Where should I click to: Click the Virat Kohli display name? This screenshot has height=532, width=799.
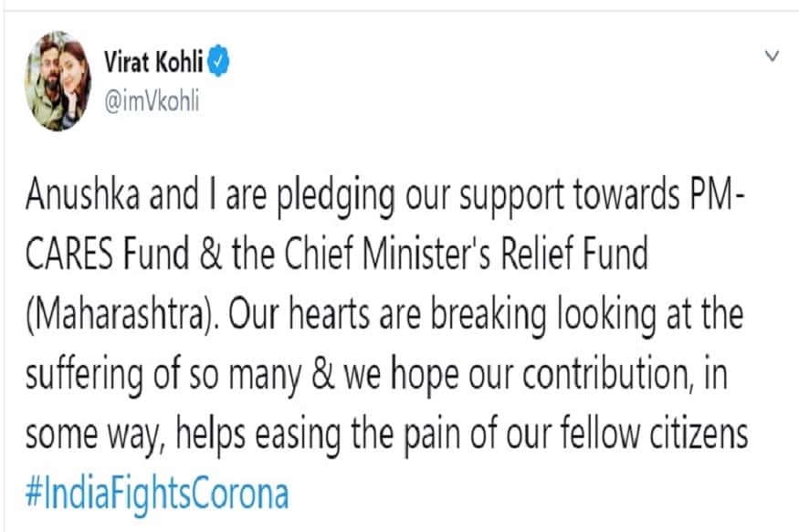[153, 62]
